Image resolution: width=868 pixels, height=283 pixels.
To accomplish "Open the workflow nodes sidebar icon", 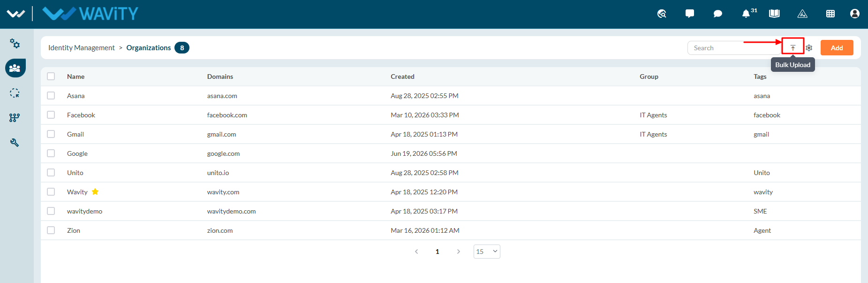I will (15, 118).
